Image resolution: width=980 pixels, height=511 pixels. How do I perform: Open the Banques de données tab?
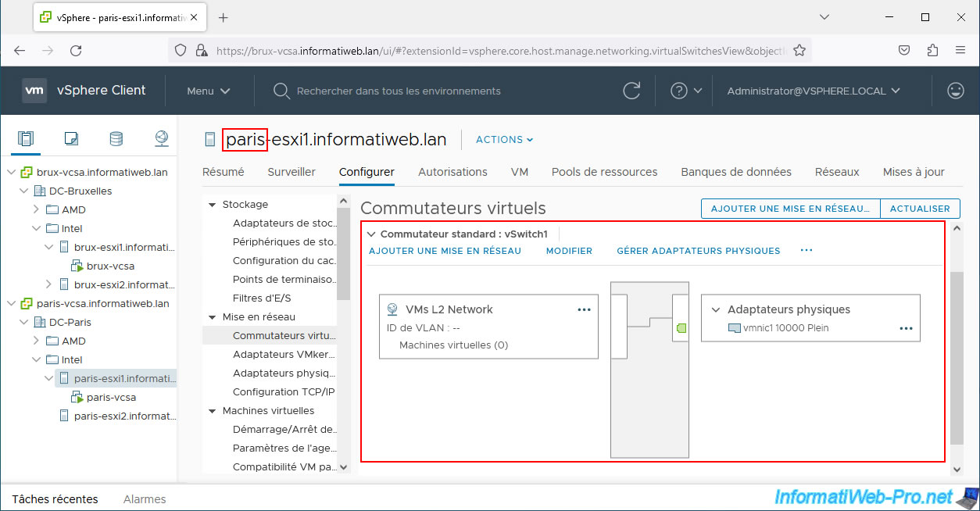[736, 172]
